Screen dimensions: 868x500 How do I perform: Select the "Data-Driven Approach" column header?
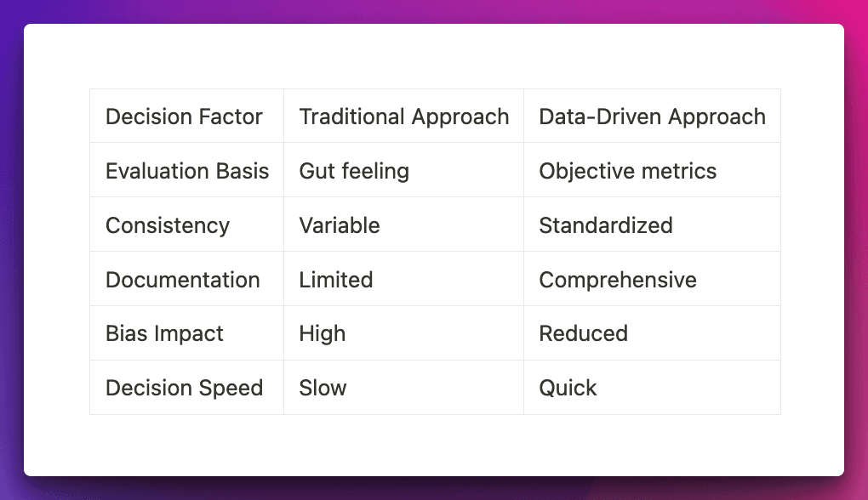pos(652,116)
